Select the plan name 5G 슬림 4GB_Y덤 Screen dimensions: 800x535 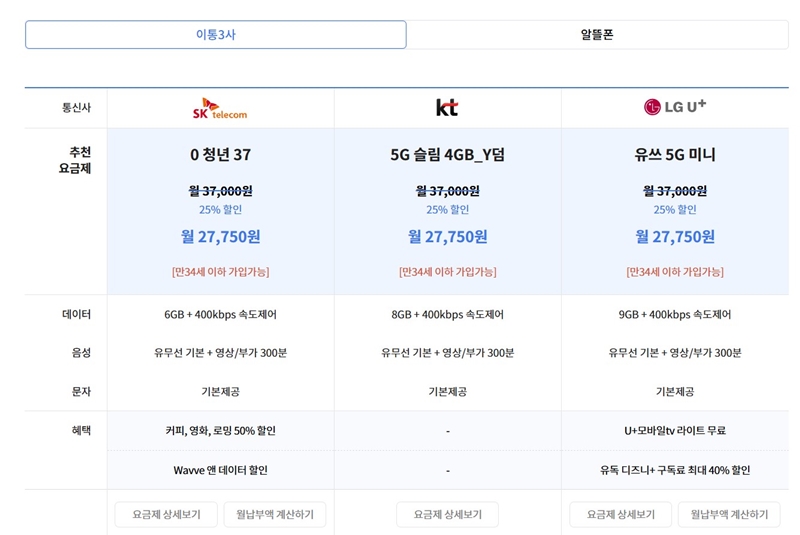[x=447, y=155]
